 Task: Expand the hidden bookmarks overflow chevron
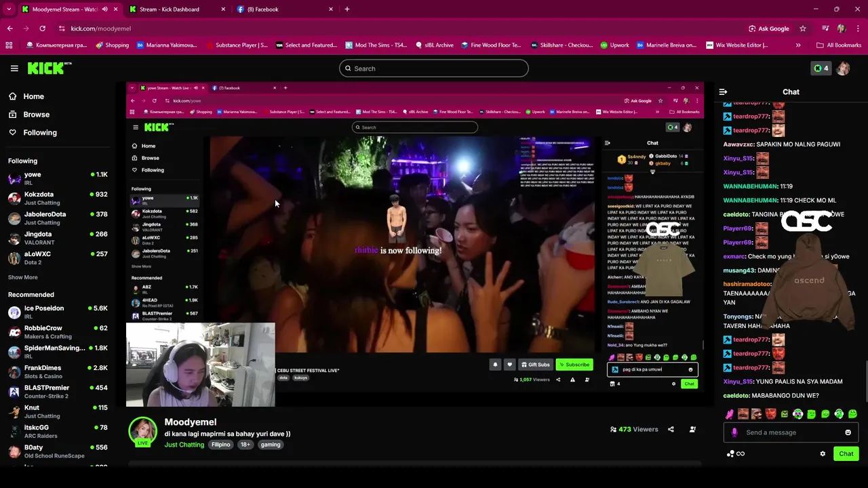[798, 45]
